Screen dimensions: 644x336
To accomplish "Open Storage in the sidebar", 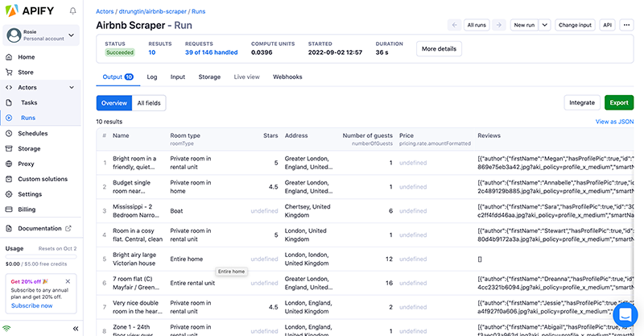I will (x=29, y=149).
